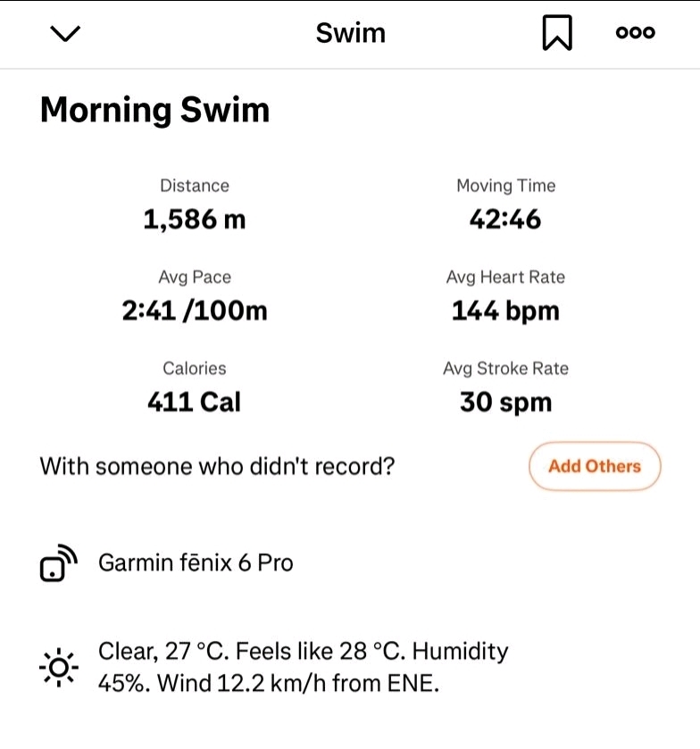Image resolution: width=700 pixels, height=749 pixels.
Task: Tap the Garmin fēnix 6 Pro label
Action: 196,563
